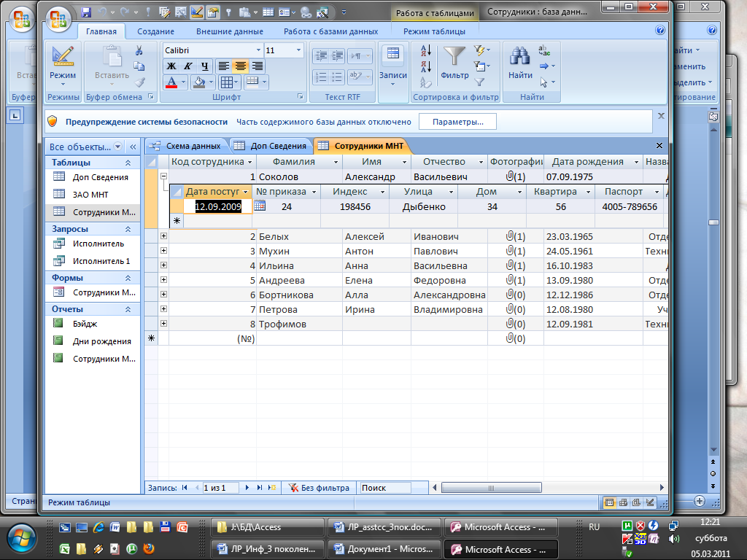The image size is (747, 560).
Task: Switch to Design view status bar icon
Action: click(649, 502)
